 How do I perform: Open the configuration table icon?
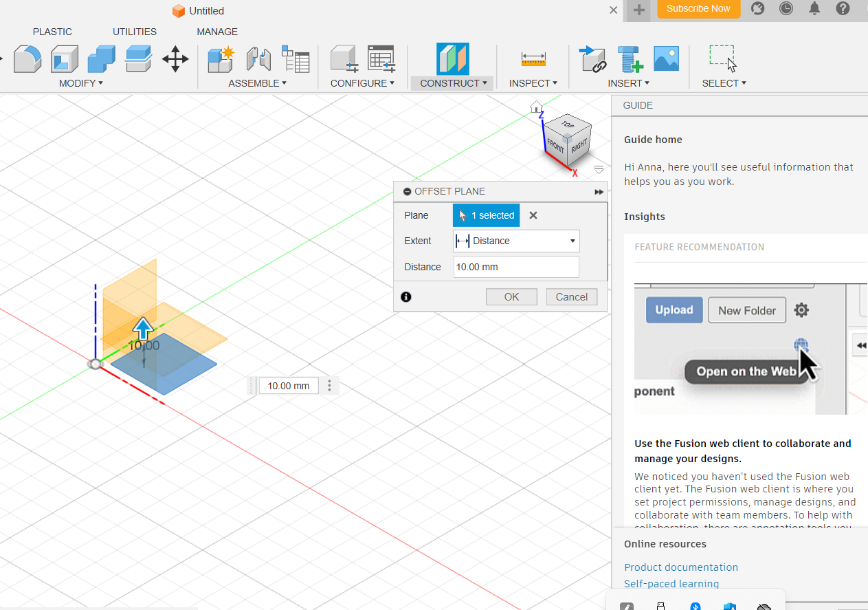[x=381, y=59]
